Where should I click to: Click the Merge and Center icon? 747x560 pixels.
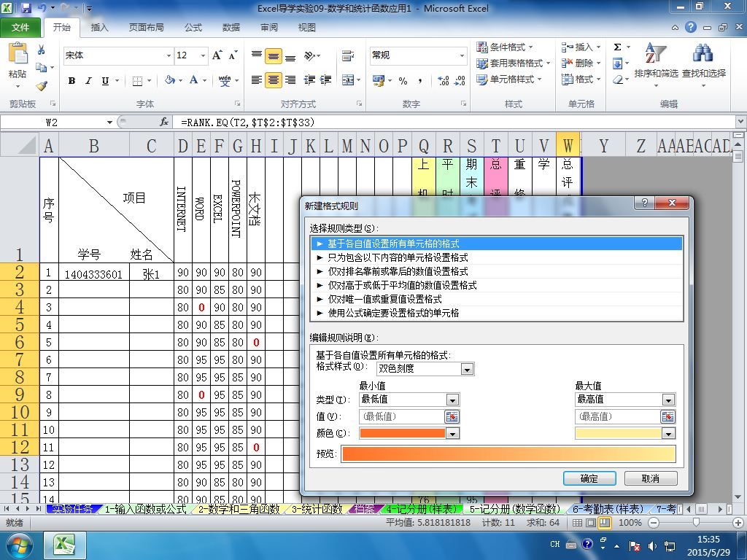tap(348, 79)
